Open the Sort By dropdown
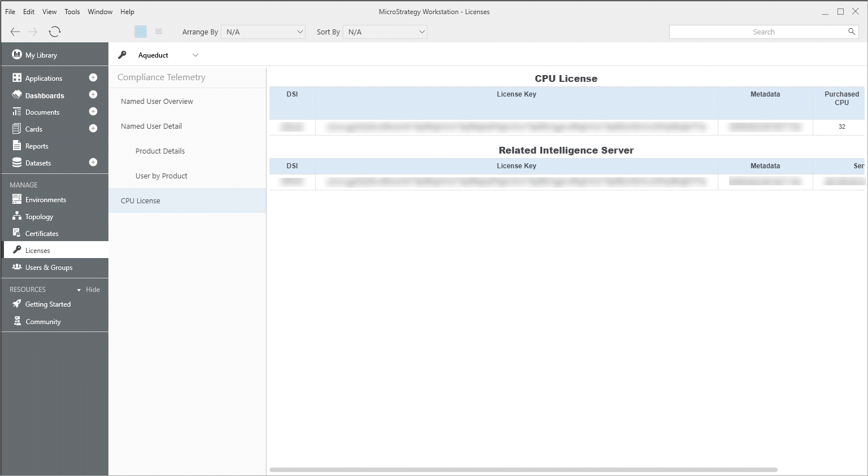 click(x=385, y=32)
